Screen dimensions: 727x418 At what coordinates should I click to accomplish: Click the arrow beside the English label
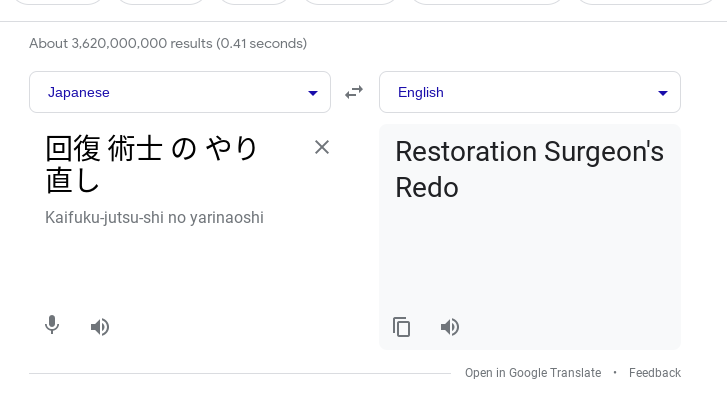[x=662, y=93]
